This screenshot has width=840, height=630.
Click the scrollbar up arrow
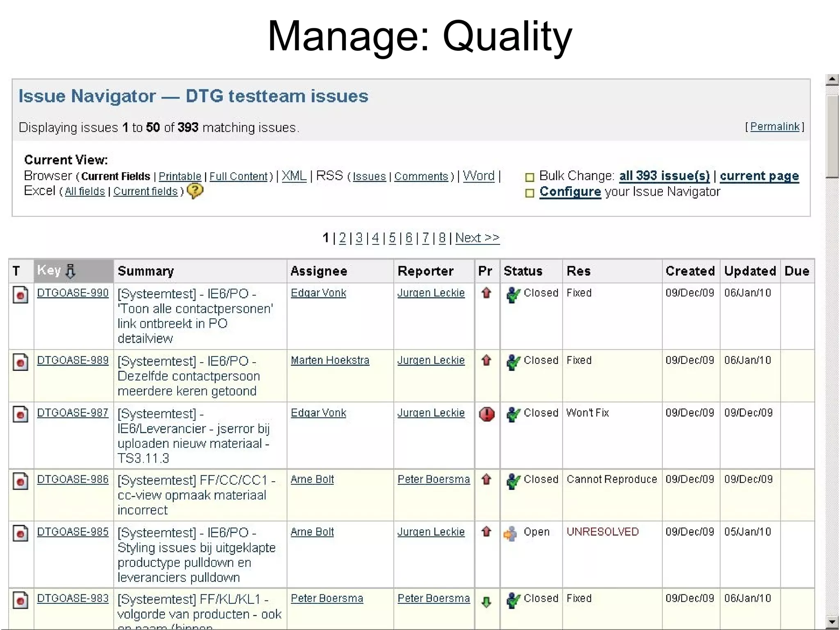point(832,79)
